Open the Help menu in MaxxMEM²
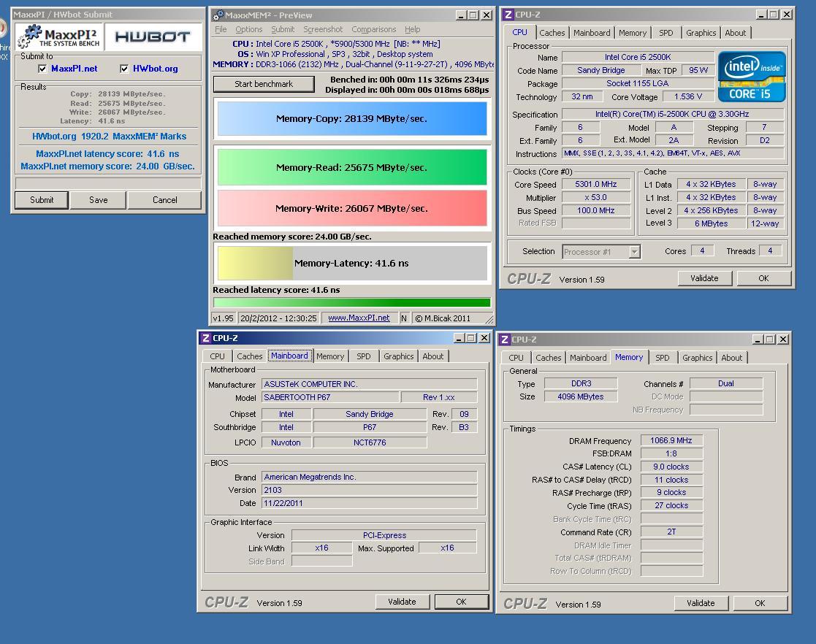Image resolution: width=816 pixels, height=644 pixels. click(413, 30)
